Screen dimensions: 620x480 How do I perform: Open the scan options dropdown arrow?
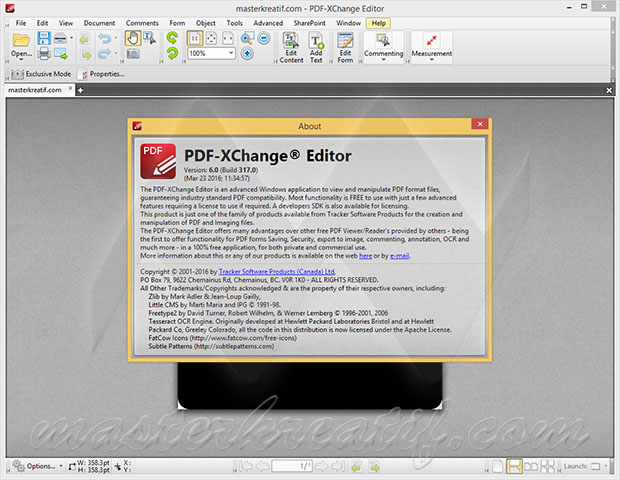click(72, 38)
